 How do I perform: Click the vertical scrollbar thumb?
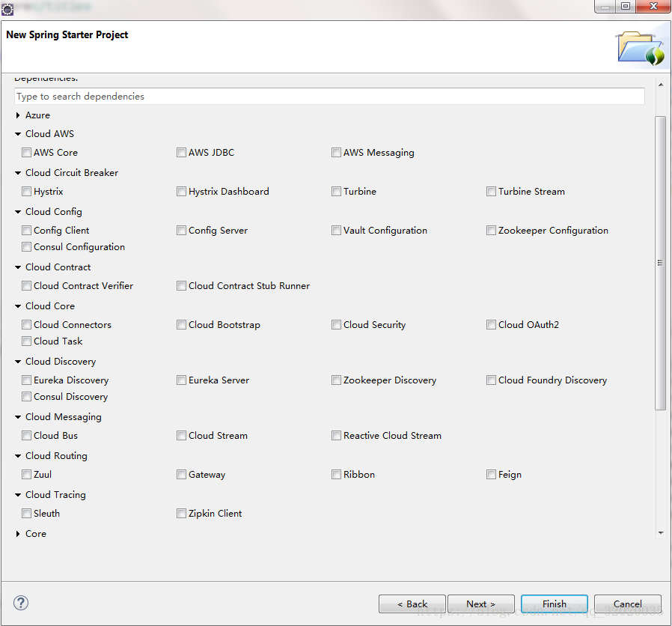pyautogui.click(x=661, y=263)
